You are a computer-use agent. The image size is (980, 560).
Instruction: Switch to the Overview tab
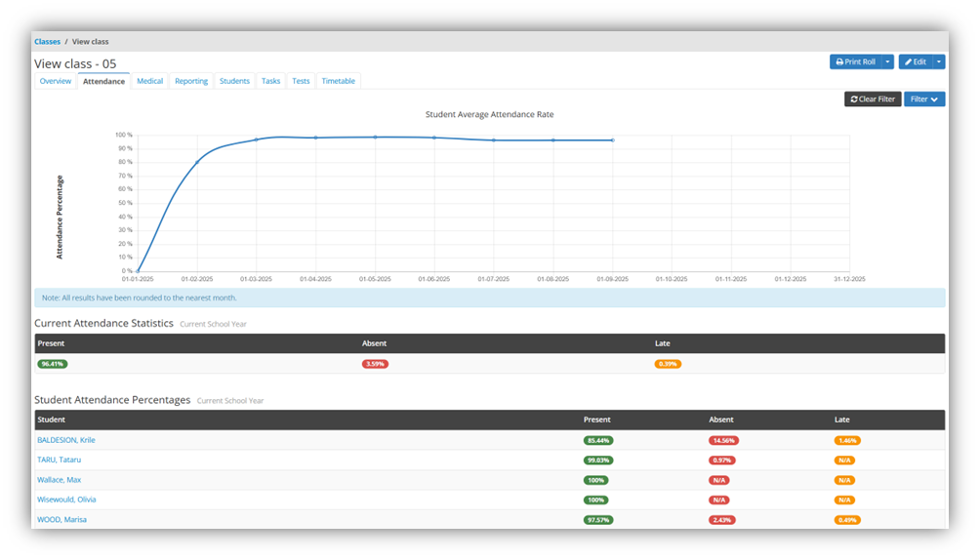tap(55, 81)
